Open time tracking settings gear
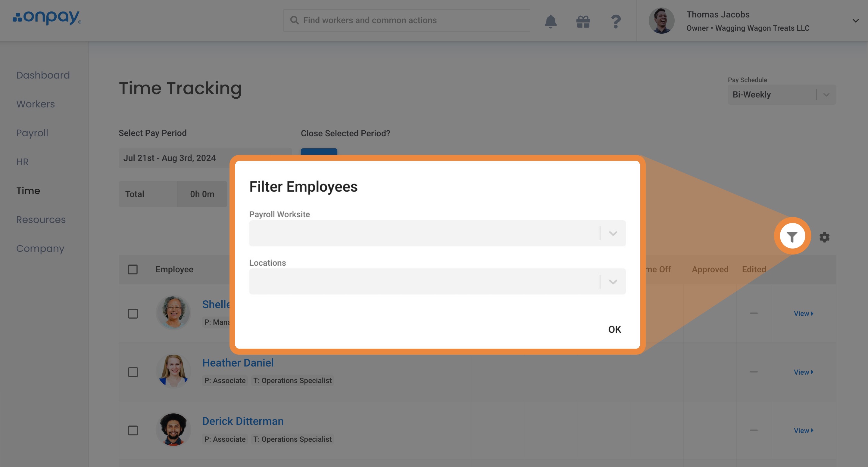This screenshot has width=868, height=467. [x=825, y=237]
